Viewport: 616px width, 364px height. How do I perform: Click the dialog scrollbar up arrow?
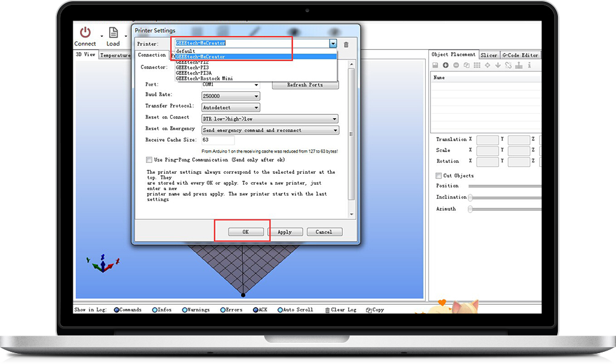(x=351, y=64)
